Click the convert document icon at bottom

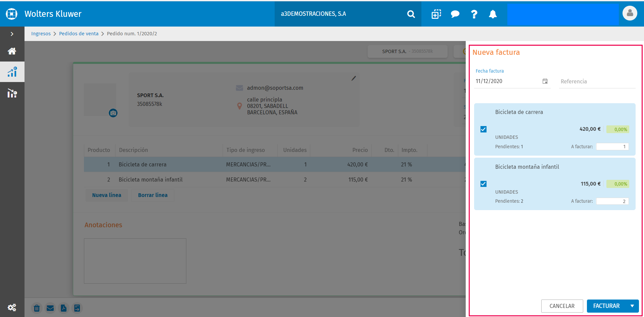(x=77, y=308)
